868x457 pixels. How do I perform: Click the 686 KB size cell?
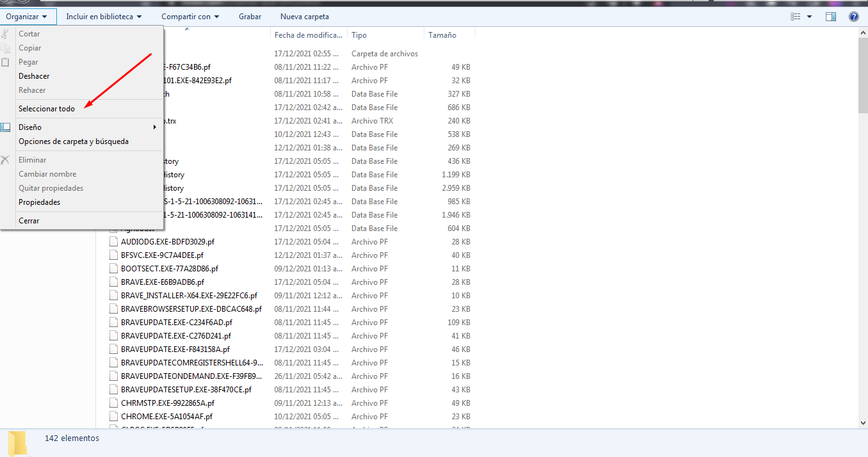(459, 108)
